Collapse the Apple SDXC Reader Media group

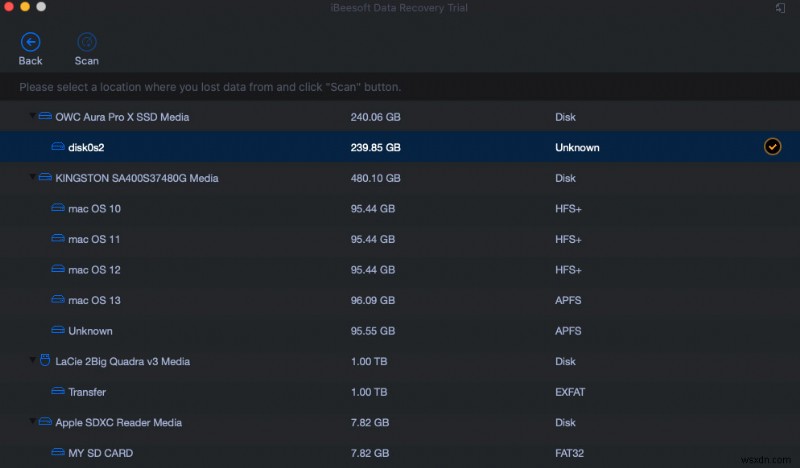point(31,423)
